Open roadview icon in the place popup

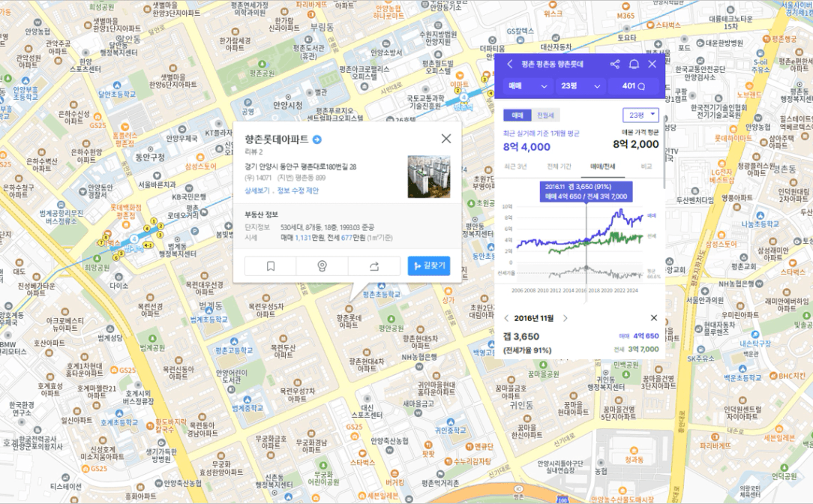322,266
